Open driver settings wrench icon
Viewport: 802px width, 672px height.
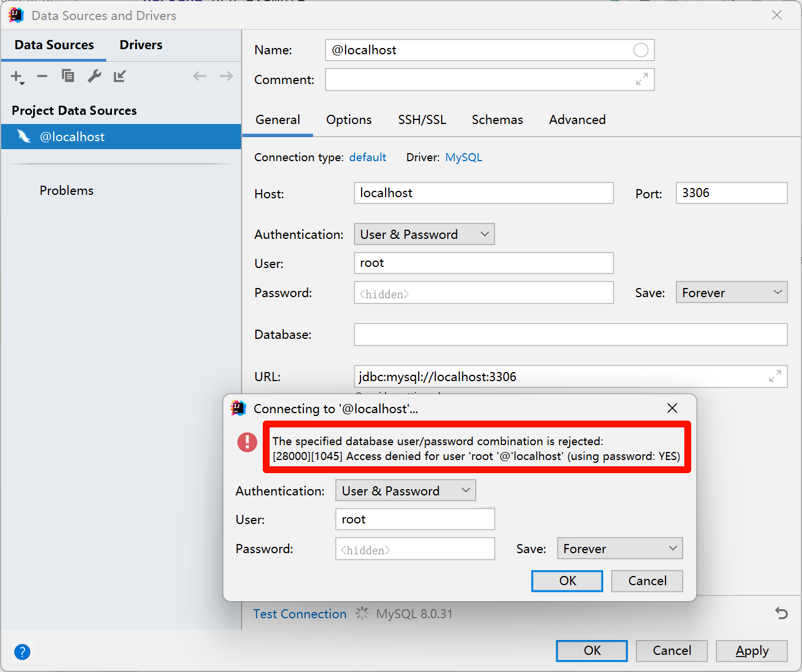click(x=94, y=75)
